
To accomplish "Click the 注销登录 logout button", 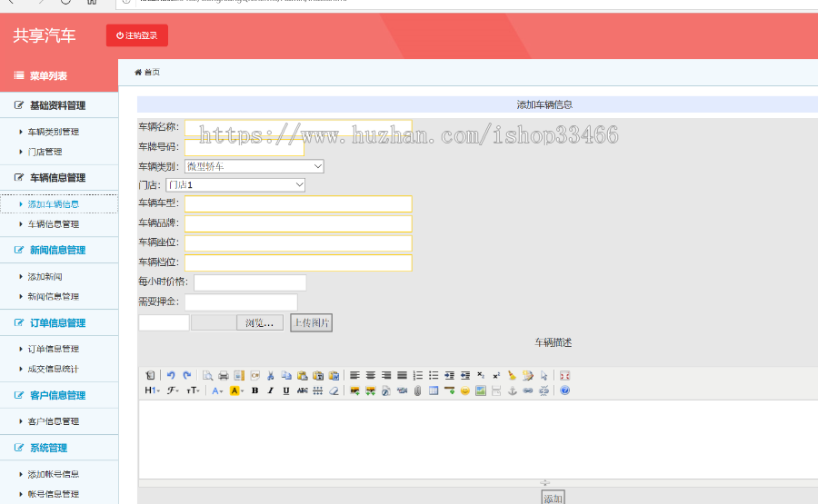I will tap(137, 35).
